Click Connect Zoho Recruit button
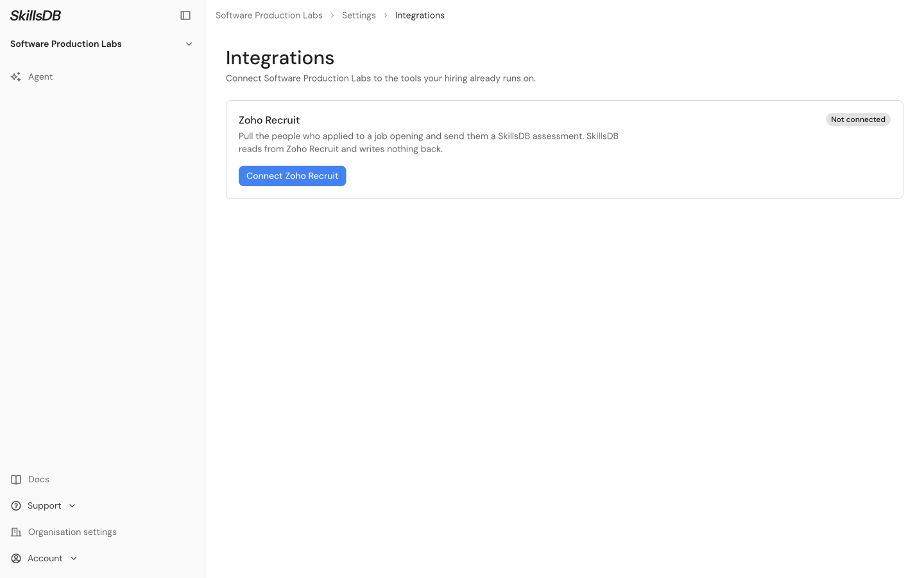This screenshot has width=924, height=578. (293, 176)
